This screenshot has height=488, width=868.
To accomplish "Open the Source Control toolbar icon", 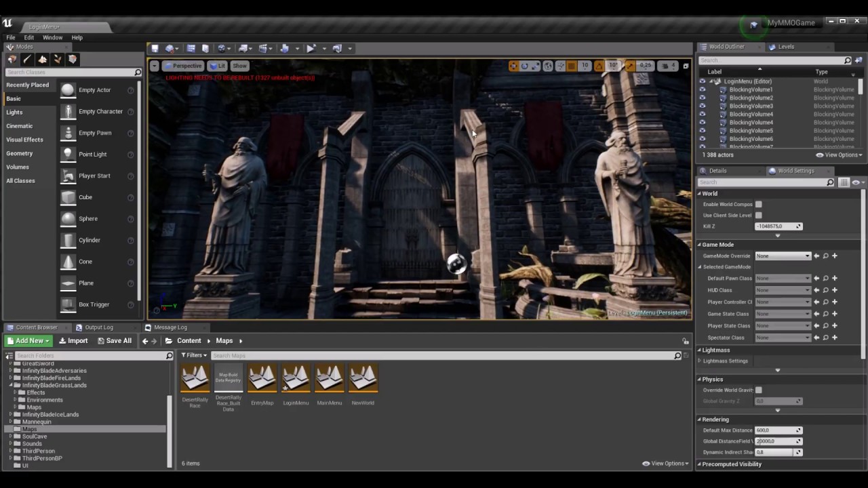I will click(170, 48).
